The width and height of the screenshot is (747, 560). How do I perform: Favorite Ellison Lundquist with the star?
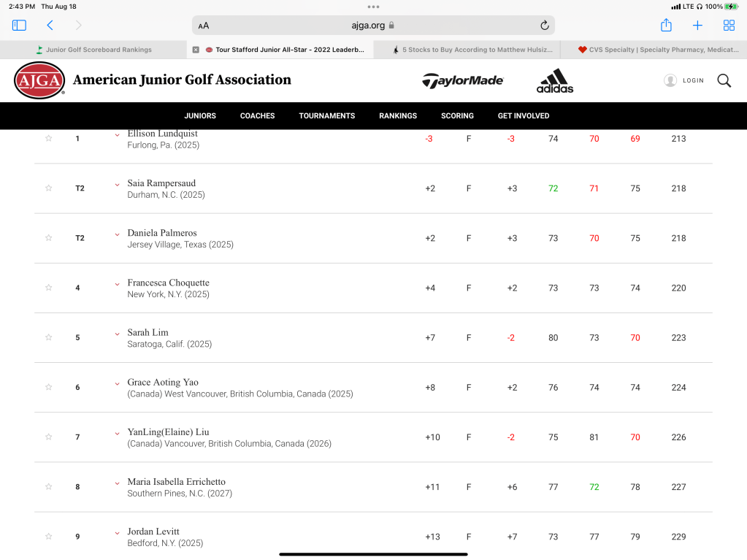coord(49,139)
